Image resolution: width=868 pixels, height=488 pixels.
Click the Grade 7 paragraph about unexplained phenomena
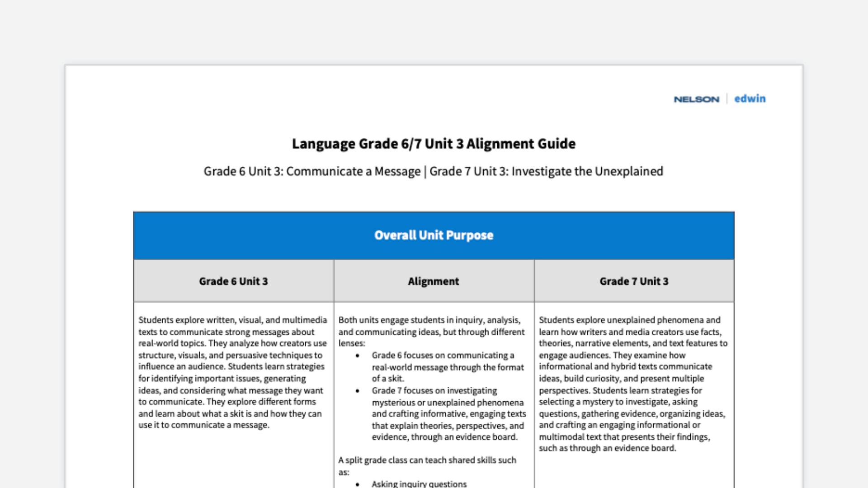click(633, 384)
